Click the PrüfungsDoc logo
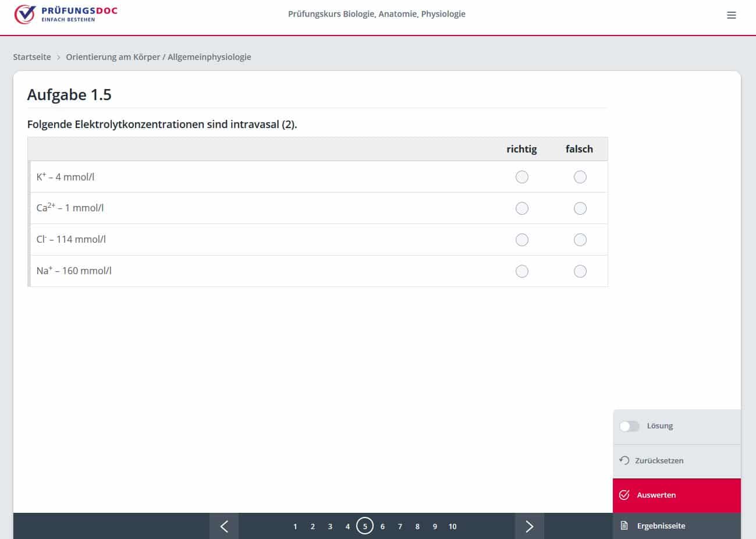This screenshot has height=539, width=756. tap(66, 15)
